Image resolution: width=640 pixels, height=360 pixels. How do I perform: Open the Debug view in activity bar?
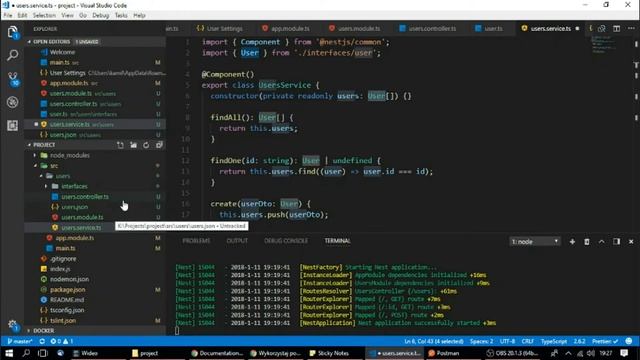13,102
